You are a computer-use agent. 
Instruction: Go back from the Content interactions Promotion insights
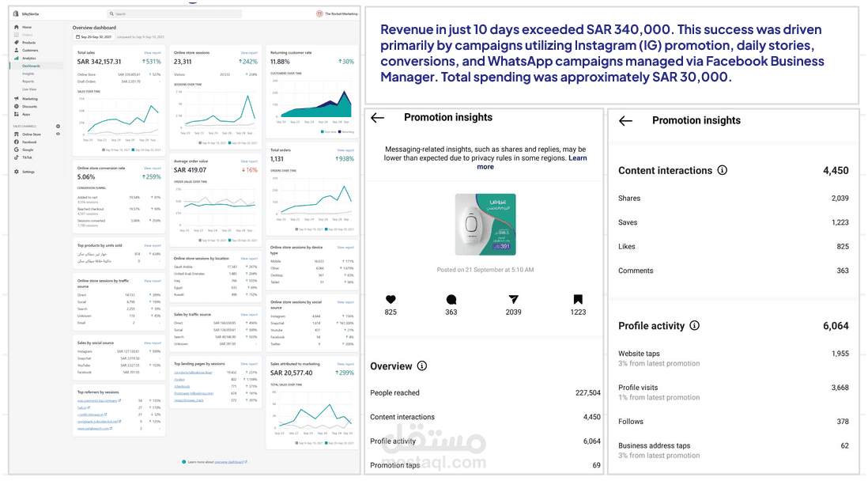(625, 121)
